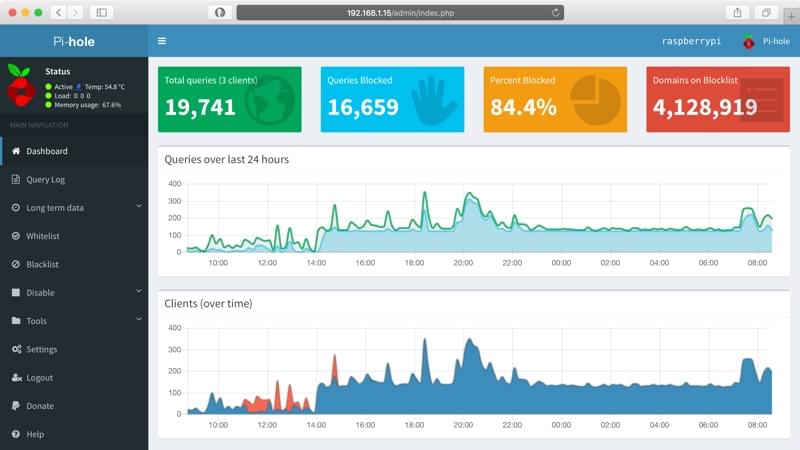800x450 pixels.
Task: Click the Donate PayPal icon
Action: [x=16, y=406]
